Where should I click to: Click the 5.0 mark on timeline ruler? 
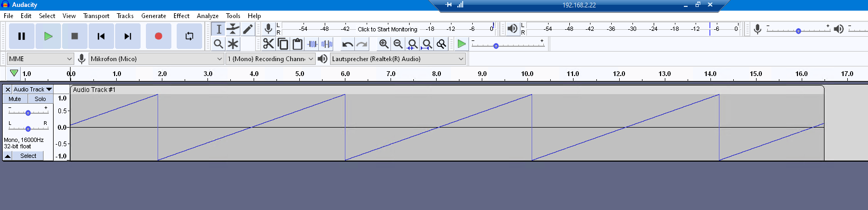click(x=300, y=74)
